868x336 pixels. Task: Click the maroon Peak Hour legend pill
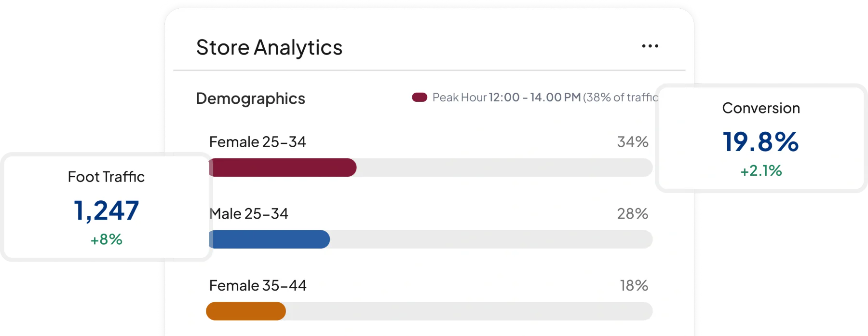click(x=420, y=98)
